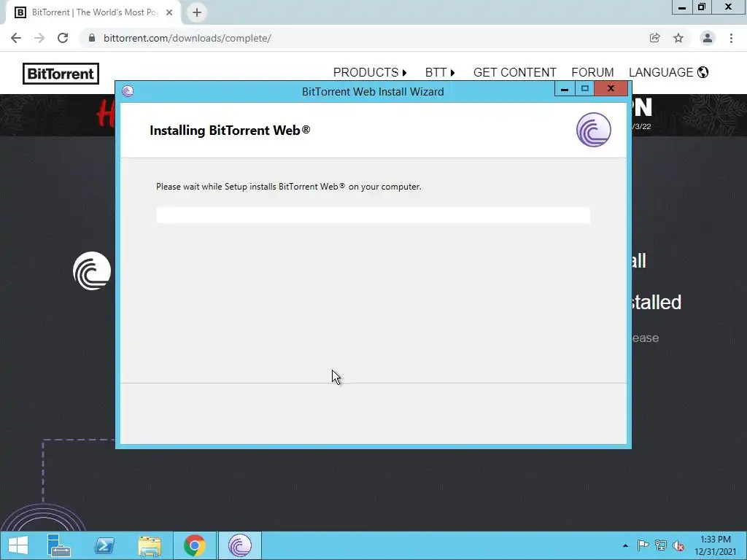Viewport: 747px width, 560px height.
Task: Open File Explorer from the taskbar
Action: [150, 545]
